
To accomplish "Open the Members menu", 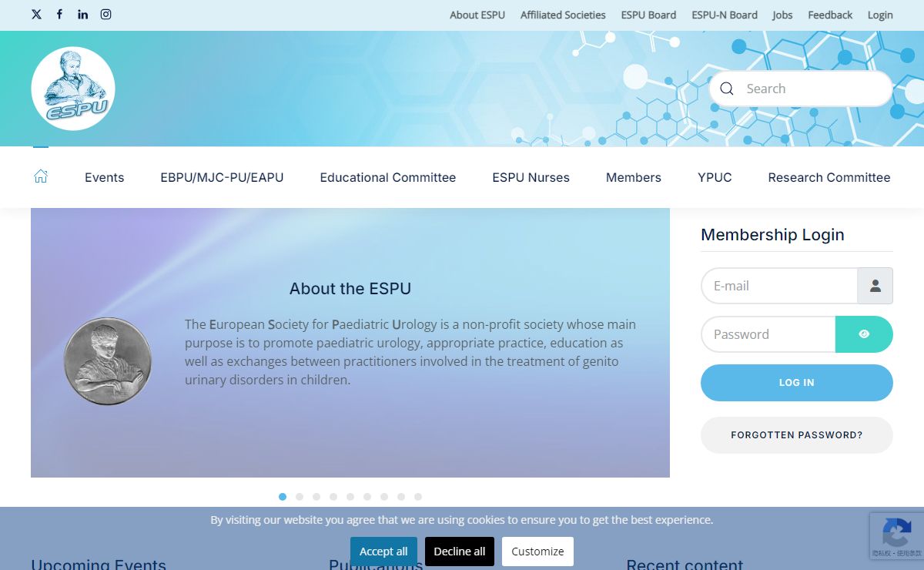I will [x=634, y=177].
